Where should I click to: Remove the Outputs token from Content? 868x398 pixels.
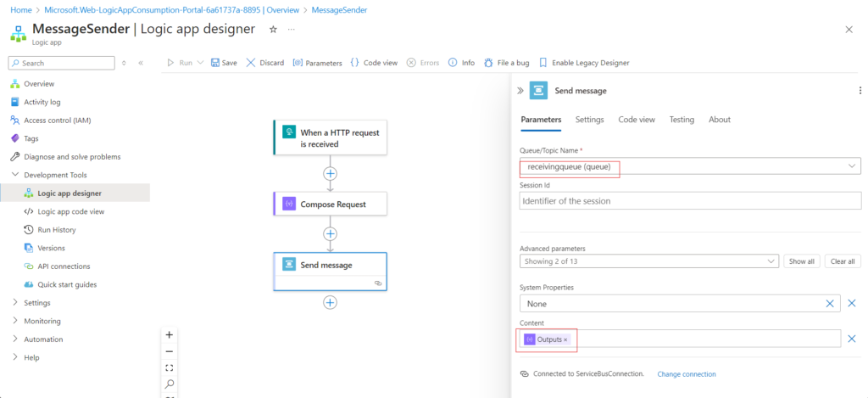click(565, 339)
